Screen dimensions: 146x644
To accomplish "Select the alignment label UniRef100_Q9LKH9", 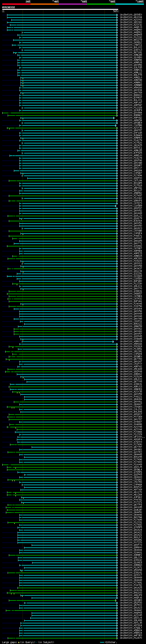I will [131, 620].
